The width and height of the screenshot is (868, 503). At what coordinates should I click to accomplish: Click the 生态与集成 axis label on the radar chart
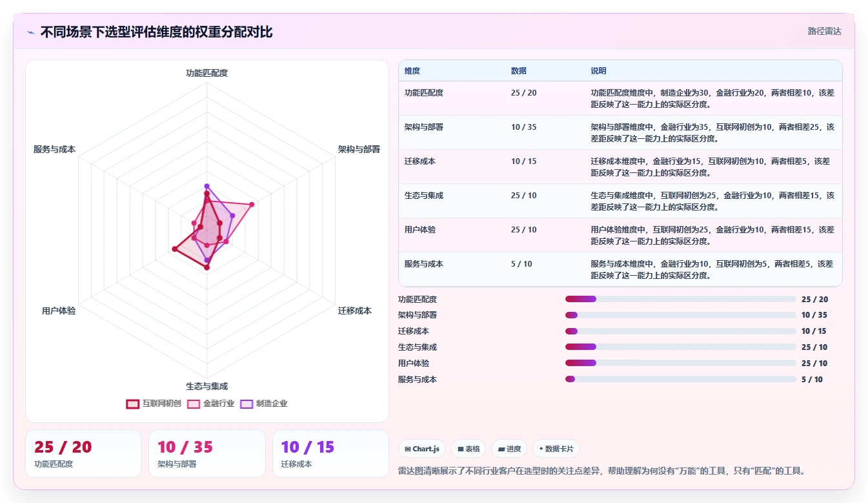(207, 386)
